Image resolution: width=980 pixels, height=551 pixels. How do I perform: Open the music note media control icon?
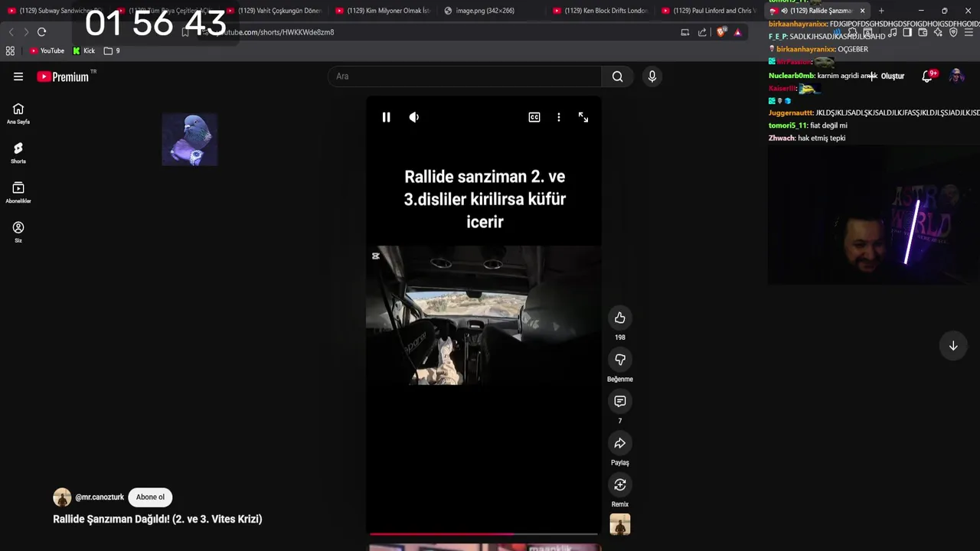(x=892, y=32)
